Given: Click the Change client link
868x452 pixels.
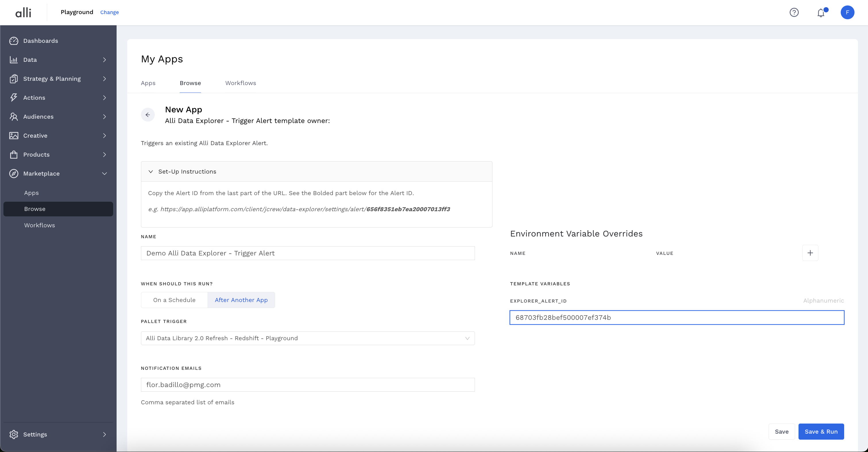Looking at the screenshot, I should coord(109,12).
